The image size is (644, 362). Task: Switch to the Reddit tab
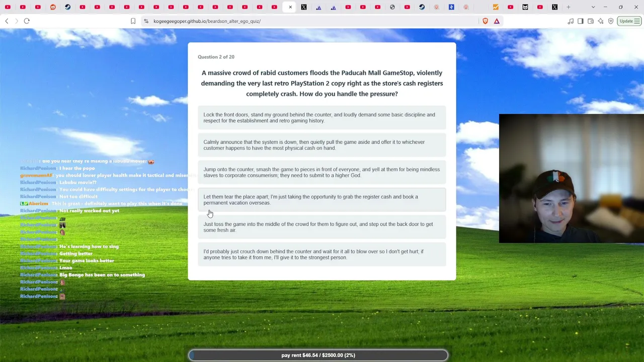point(53,7)
